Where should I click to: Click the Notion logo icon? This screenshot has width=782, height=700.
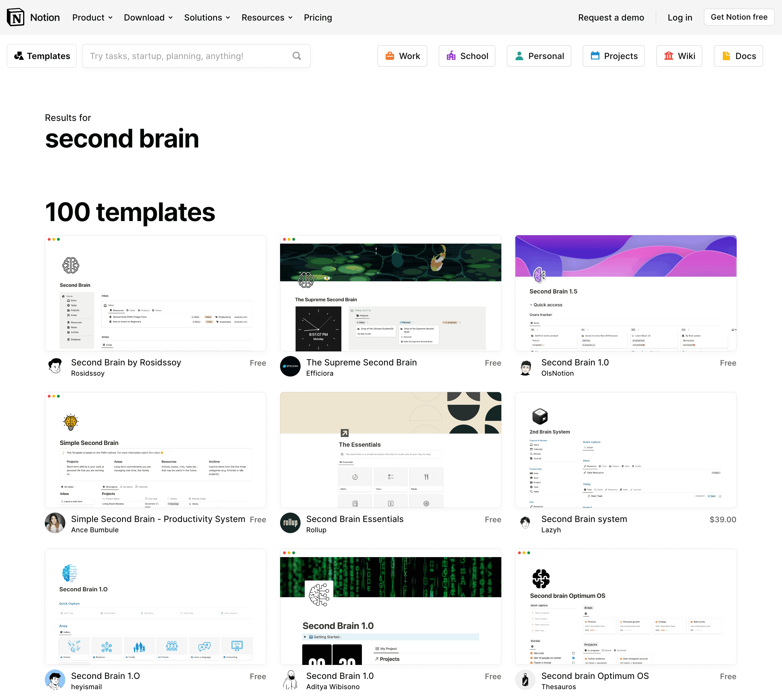pos(15,17)
